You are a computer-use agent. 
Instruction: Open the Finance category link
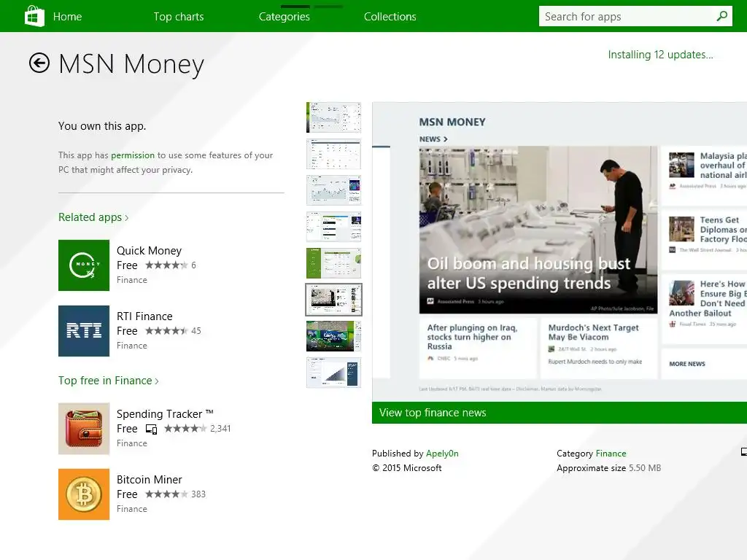tap(611, 454)
